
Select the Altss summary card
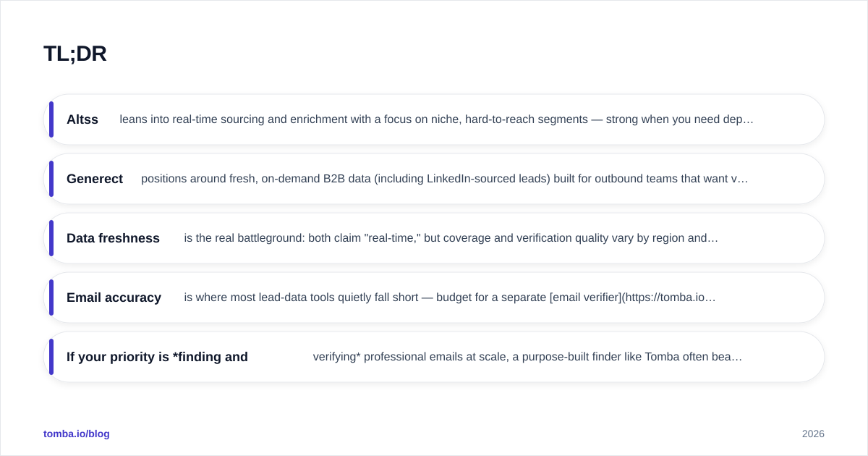434,119
